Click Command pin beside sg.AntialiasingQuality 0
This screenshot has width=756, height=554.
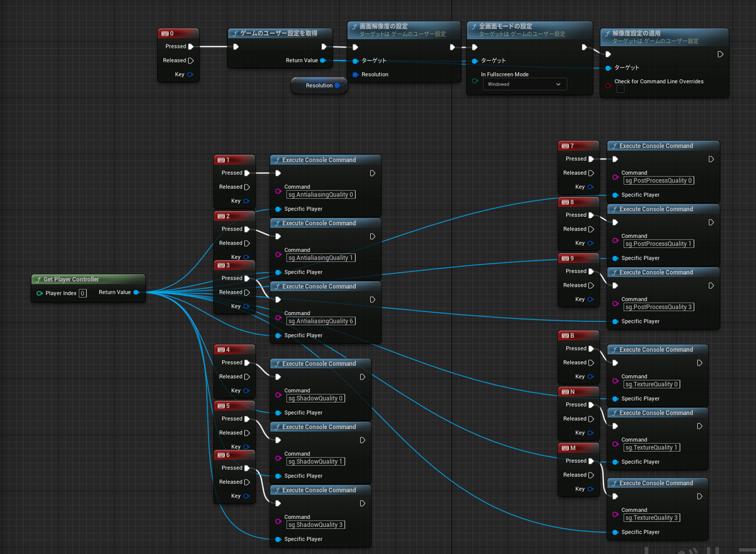[278, 191]
